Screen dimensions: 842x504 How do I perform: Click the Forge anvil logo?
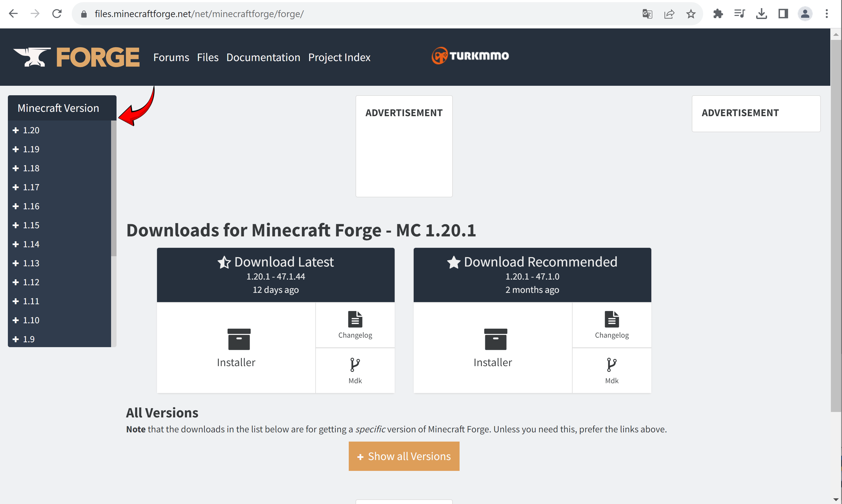coord(76,57)
